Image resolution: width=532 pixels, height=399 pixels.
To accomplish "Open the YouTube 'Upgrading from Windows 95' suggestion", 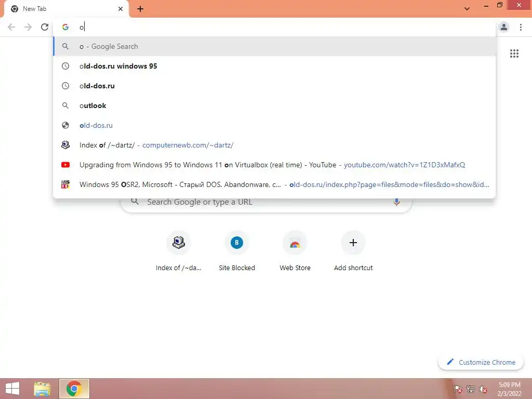I will click(x=274, y=165).
